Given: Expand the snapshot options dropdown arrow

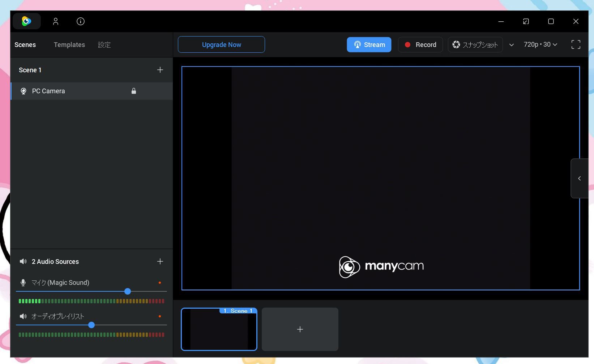Looking at the screenshot, I should [x=512, y=45].
